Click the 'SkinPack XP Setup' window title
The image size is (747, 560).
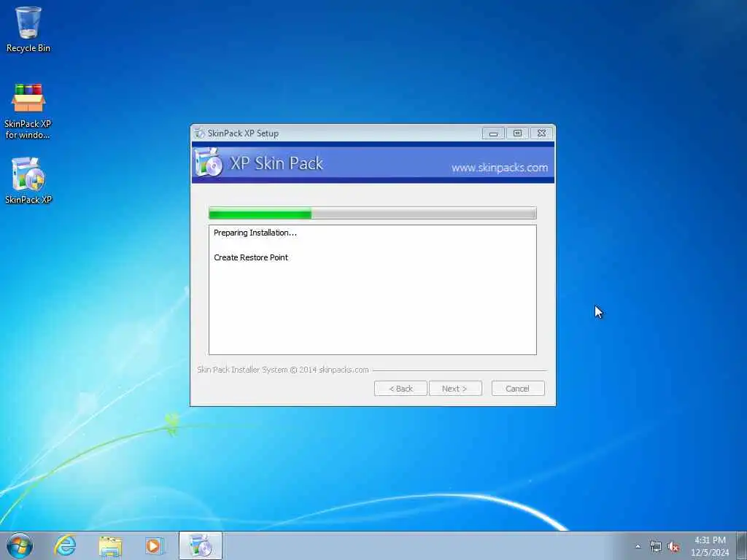pyautogui.click(x=243, y=133)
